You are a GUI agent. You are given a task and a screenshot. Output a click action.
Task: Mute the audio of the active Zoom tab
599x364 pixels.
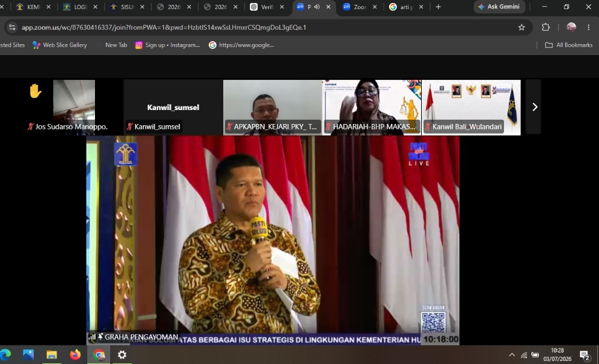316,7
